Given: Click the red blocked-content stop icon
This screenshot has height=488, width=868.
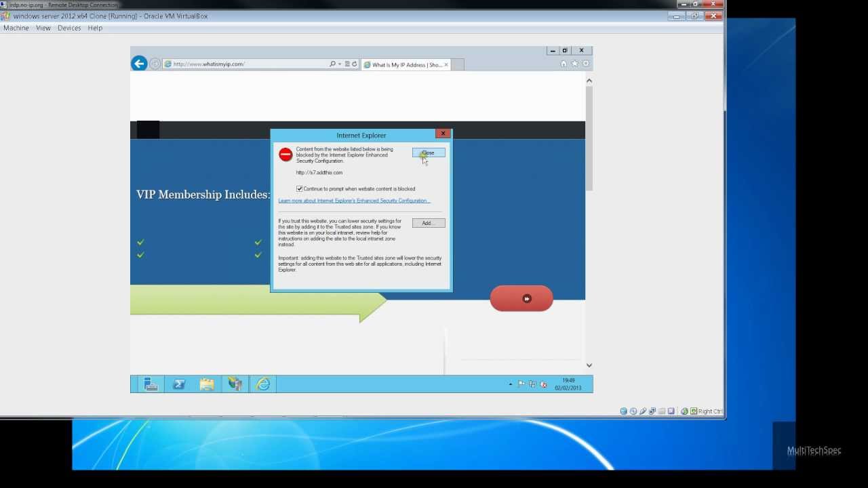Looking at the screenshot, I should [285, 155].
